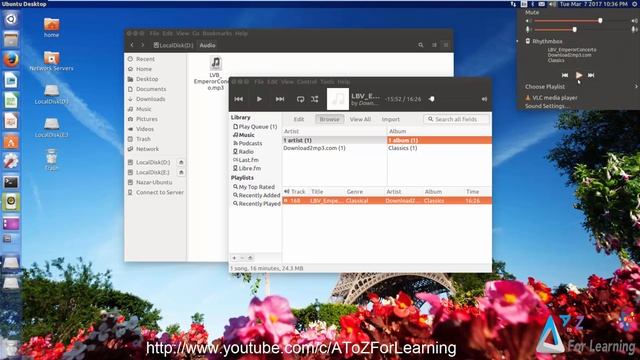Open Recent in Files sidebar
Viewport: 640px width, 360px height.
click(145, 59)
